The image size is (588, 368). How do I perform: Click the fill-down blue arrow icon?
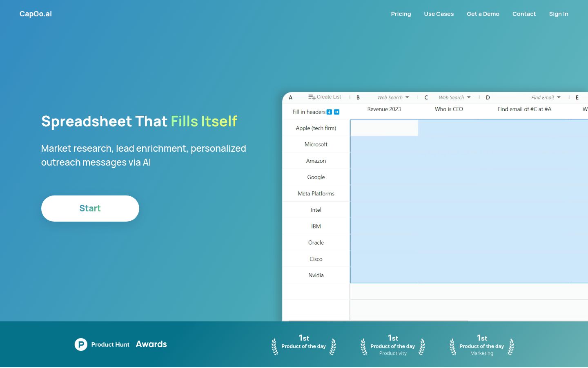pos(329,112)
